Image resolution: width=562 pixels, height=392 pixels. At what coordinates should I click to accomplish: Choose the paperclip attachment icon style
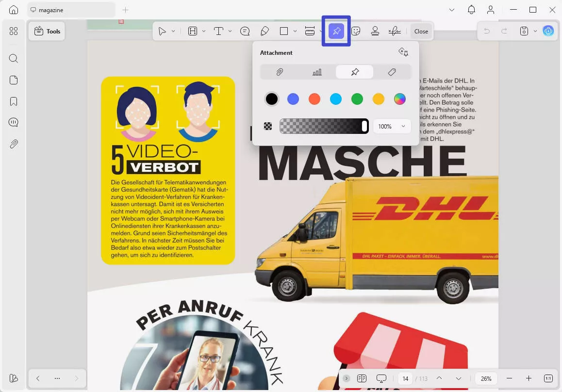coord(280,72)
